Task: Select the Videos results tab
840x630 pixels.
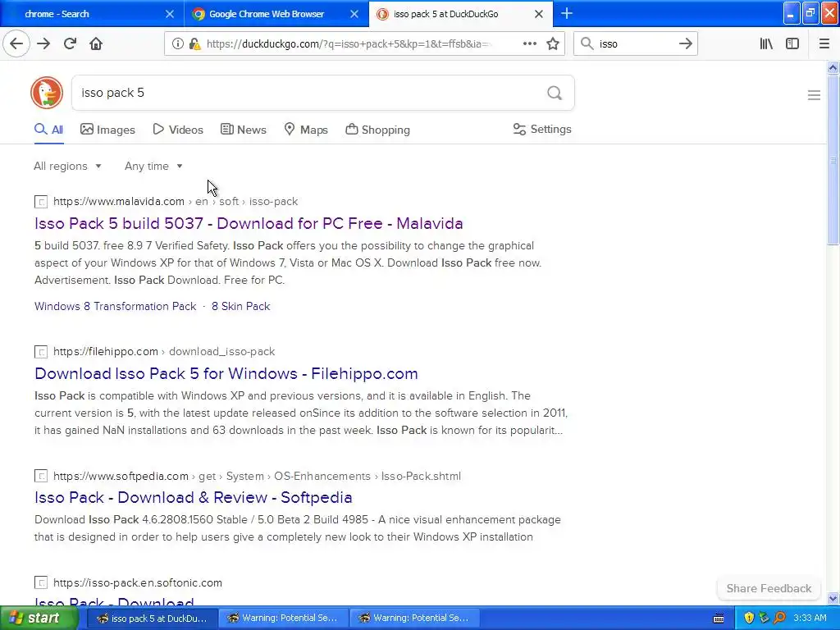Action: (x=178, y=130)
